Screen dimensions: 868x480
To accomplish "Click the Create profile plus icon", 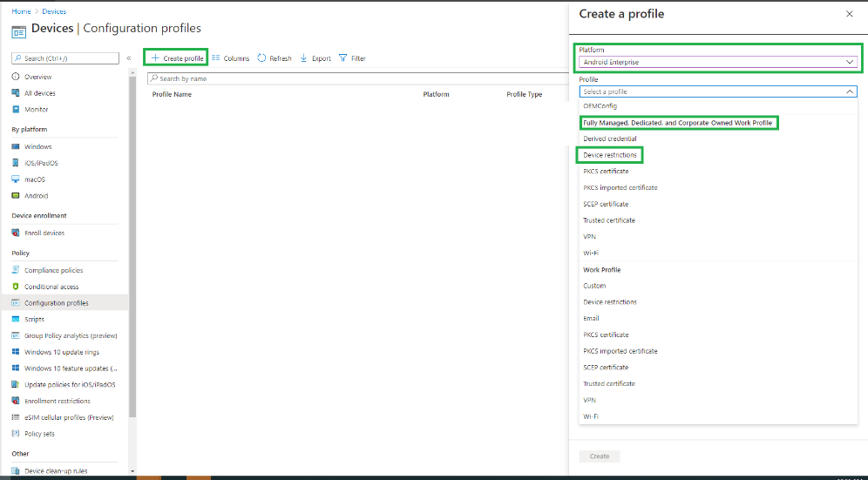I will (x=155, y=58).
